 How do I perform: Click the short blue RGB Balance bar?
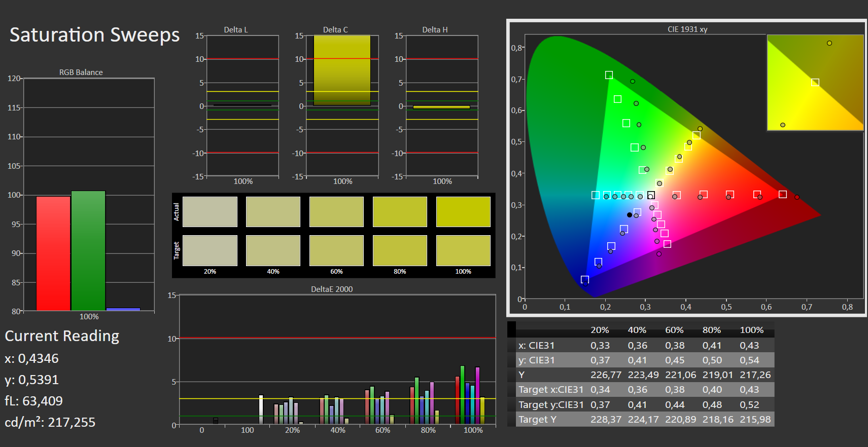coord(123,309)
